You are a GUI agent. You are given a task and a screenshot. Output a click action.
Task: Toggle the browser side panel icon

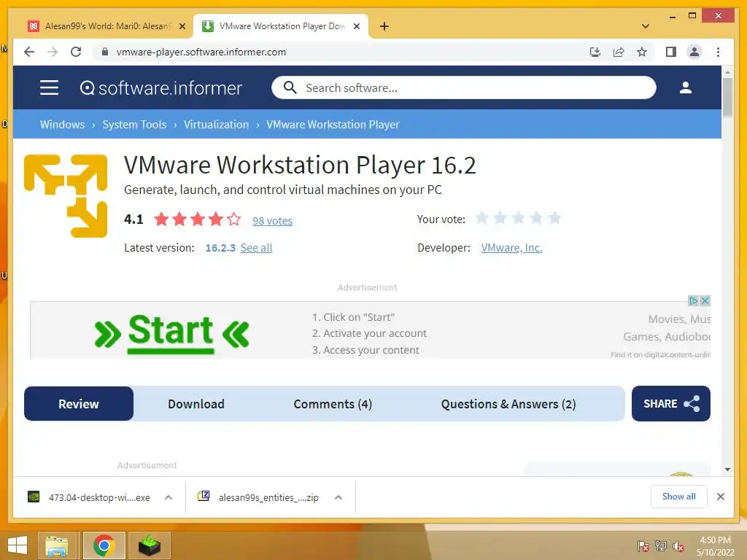[x=671, y=52]
